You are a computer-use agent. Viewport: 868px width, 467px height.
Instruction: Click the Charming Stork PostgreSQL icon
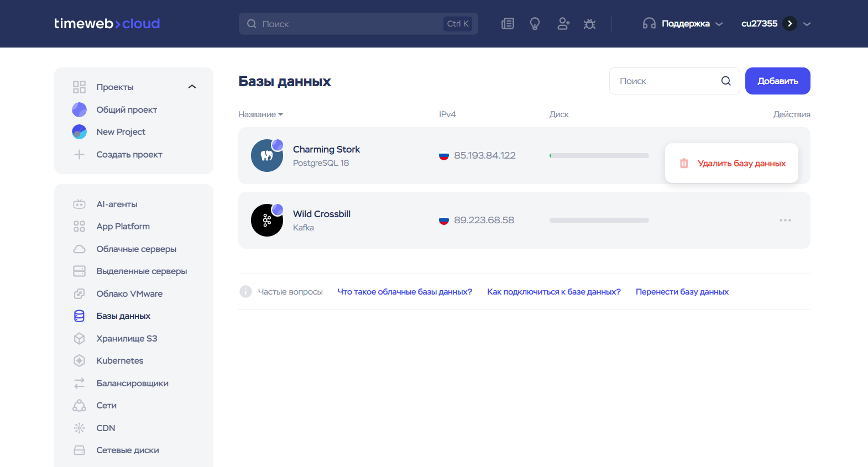point(267,156)
